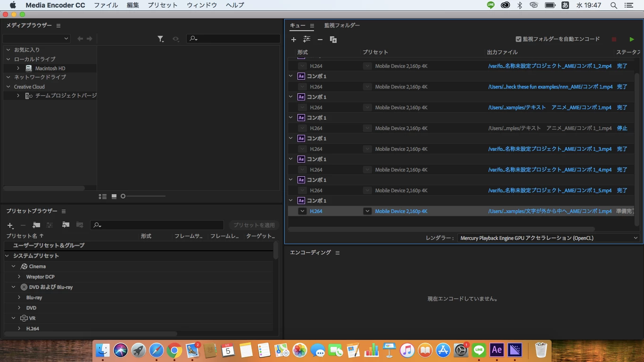Open preset dropdown for the selected queue row
644x362 pixels.
pos(367,211)
